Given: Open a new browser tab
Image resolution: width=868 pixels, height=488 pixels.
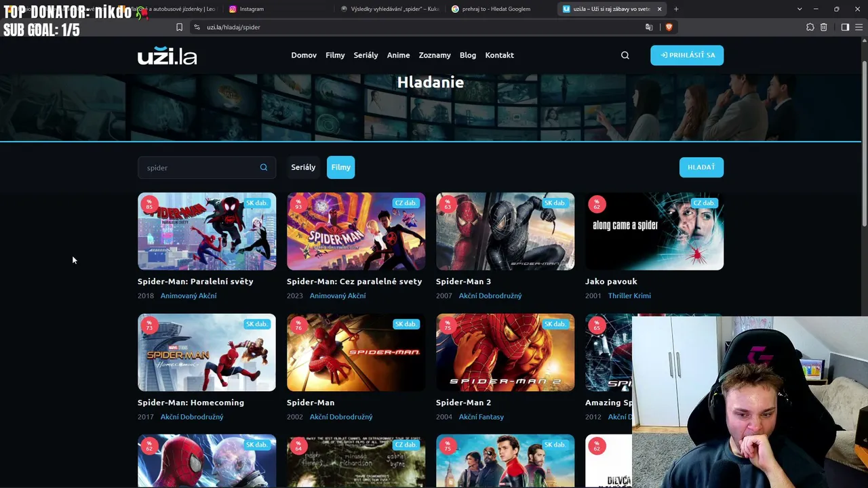Looking at the screenshot, I should [676, 9].
